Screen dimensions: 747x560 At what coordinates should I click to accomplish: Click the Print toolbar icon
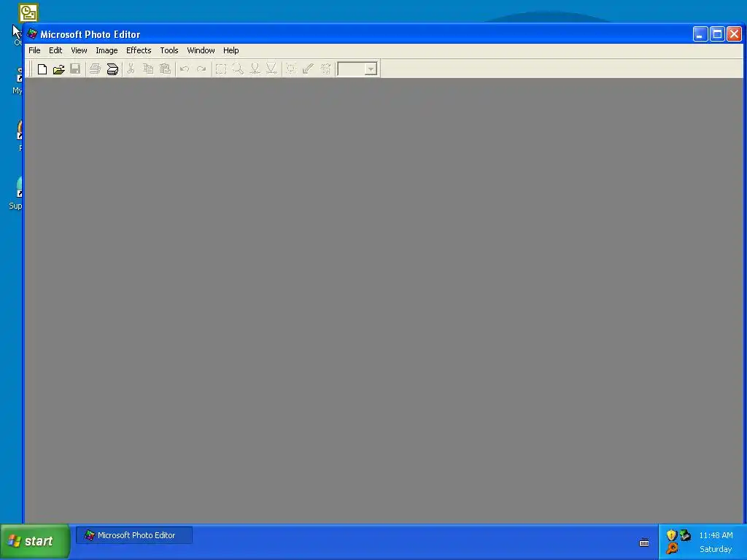point(95,69)
